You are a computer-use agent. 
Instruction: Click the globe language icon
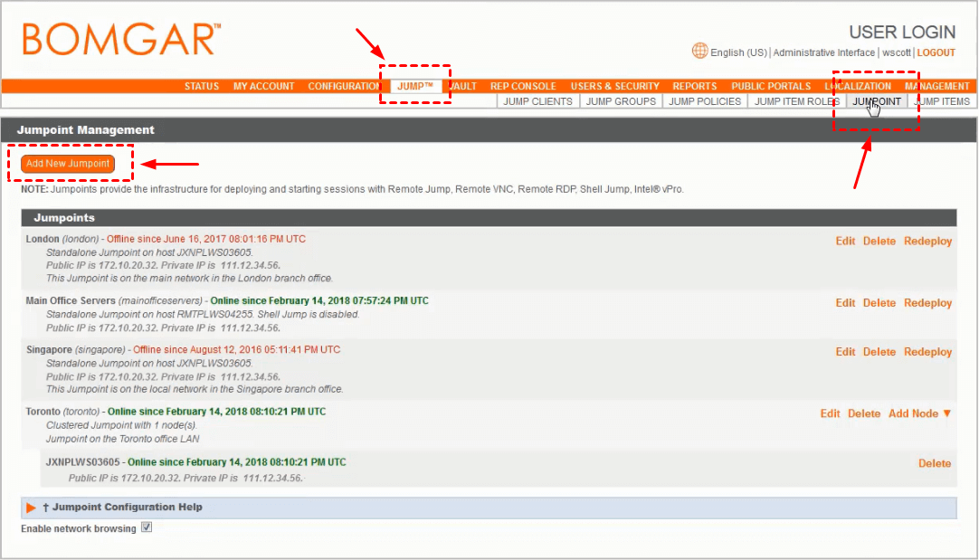pyautogui.click(x=700, y=52)
